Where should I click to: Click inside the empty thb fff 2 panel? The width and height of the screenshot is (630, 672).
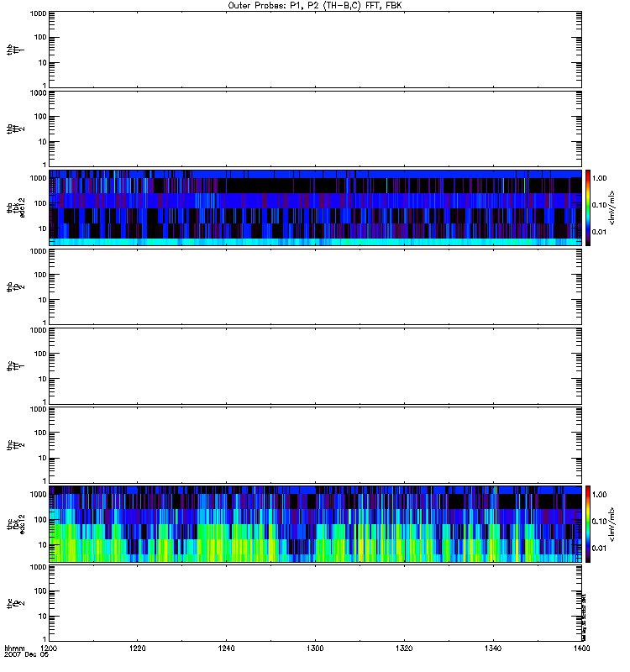pyautogui.click(x=315, y=129)
